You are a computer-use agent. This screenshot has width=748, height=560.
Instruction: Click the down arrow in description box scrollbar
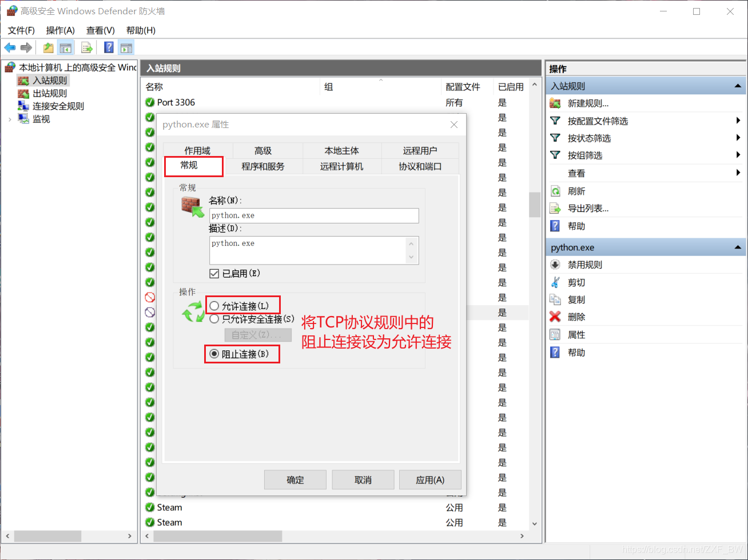pyautogui.click(x=411, y=258)
